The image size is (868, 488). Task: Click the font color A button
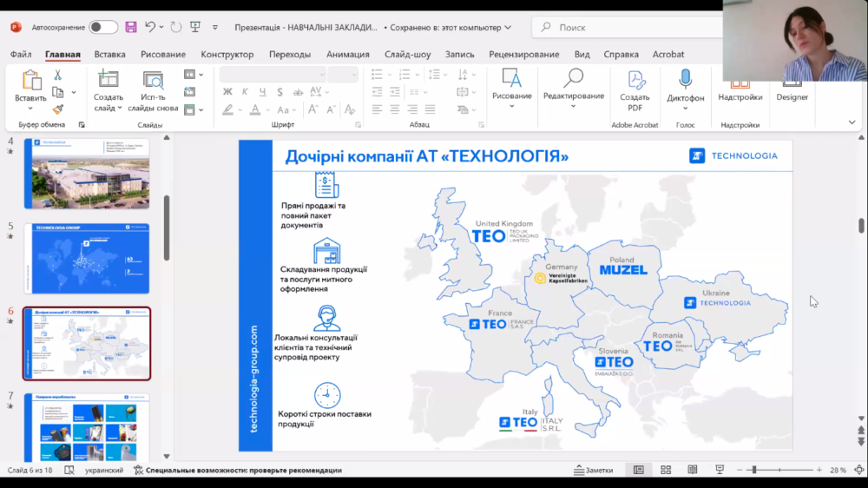click(255, 109)
